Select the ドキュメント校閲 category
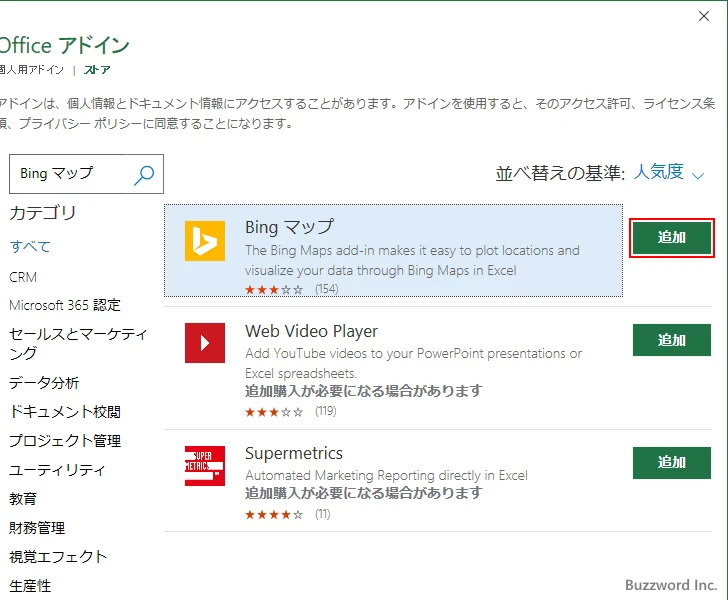 (65, 411)
